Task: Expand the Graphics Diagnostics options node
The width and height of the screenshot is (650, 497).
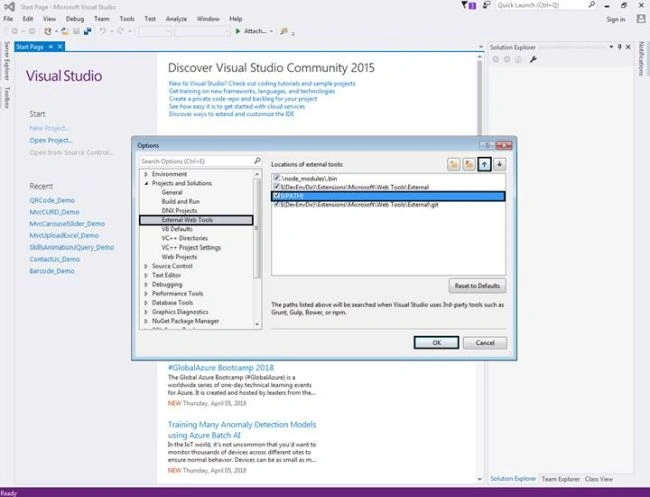Action: tap(146, 312)
